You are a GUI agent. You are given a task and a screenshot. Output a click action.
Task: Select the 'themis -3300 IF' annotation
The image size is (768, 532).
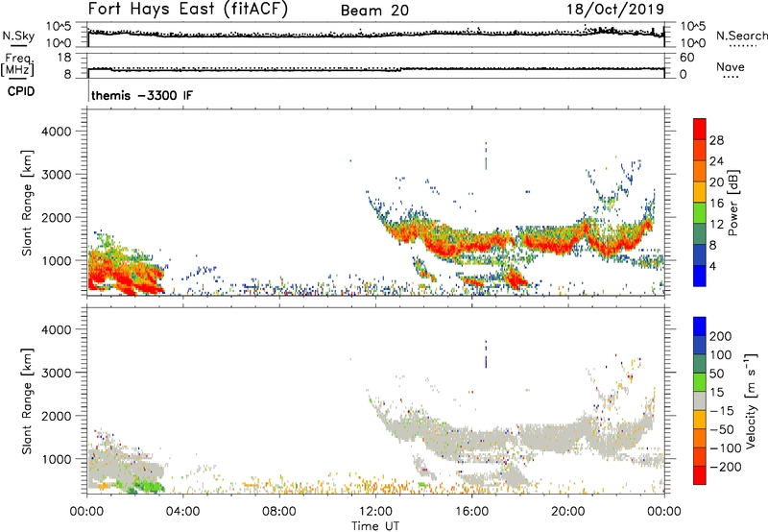(142, 95)
